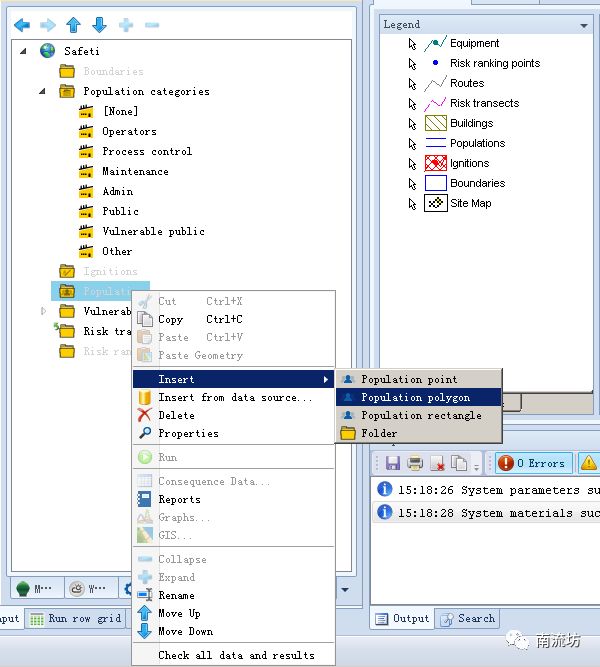The height and width of the screenshot is (667, 600).
Task: Switch to the Search tab
Action: coord(468,618)
